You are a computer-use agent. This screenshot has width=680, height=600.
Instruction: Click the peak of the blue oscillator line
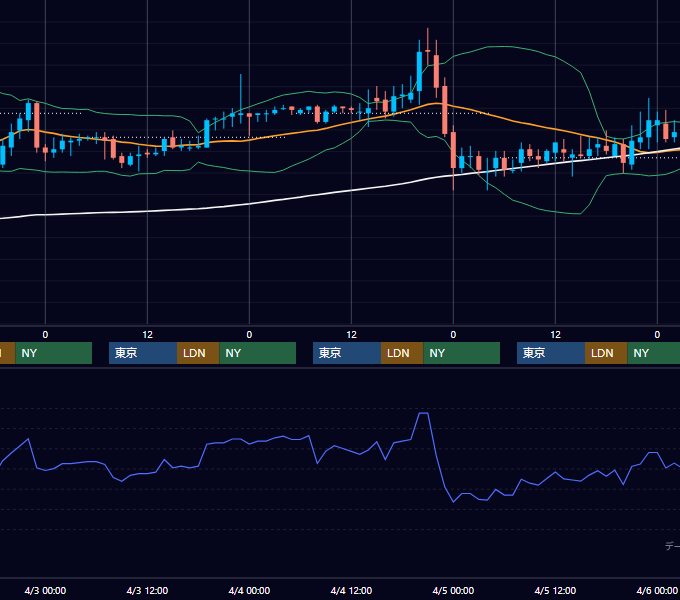pos(424,414)
